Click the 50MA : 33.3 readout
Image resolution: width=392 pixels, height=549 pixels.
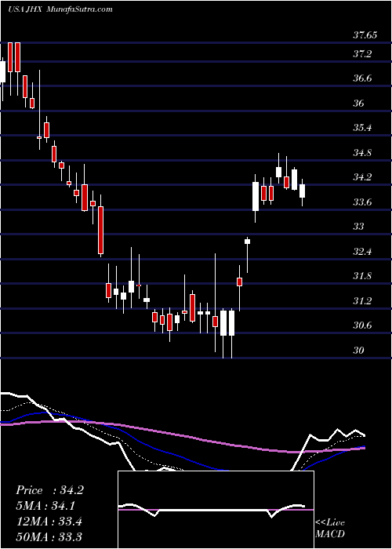(49, 536)
